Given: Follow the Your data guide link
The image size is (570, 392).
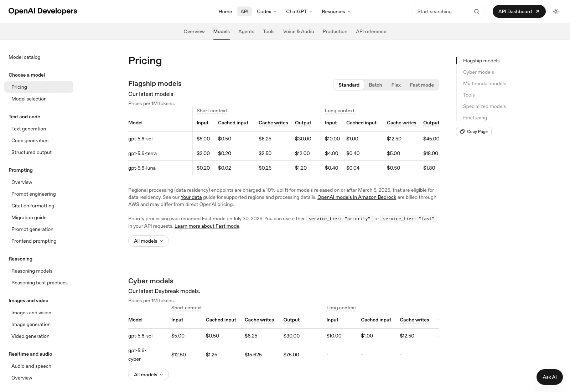Looking at the screenshot, I should [x=191, y=197].
